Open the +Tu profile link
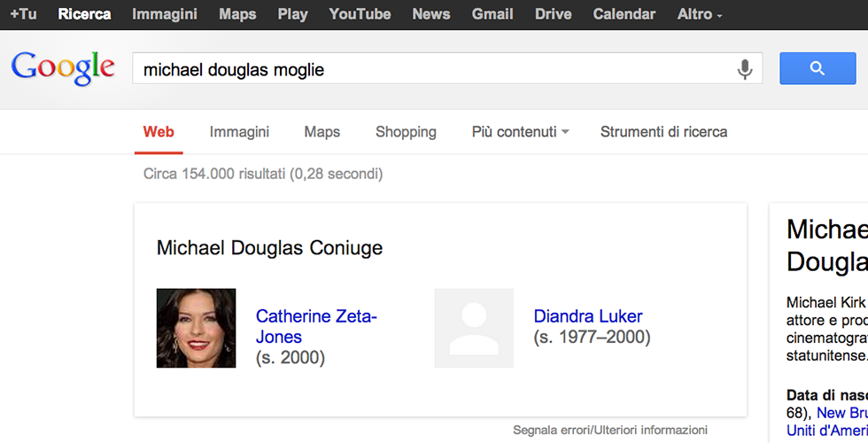 coord(23,14)
